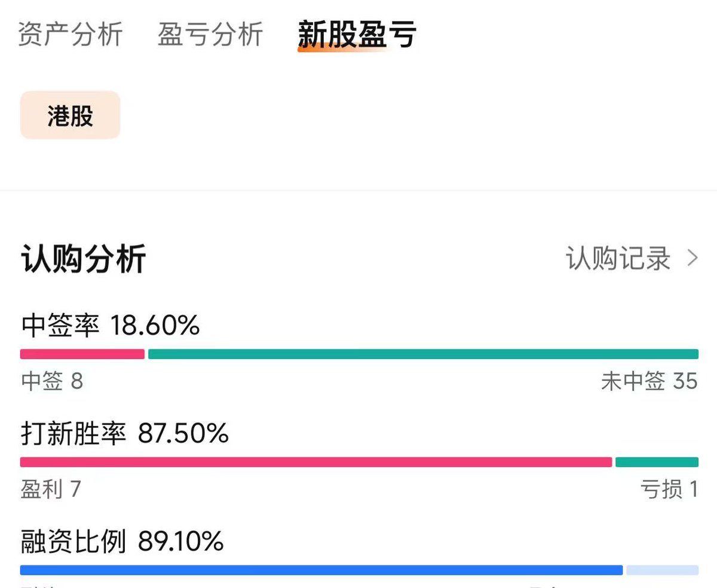The height and width of the screenshot is (588, 717).
Task: Switch to the 资产分析 tab
Action: (70, 34)
